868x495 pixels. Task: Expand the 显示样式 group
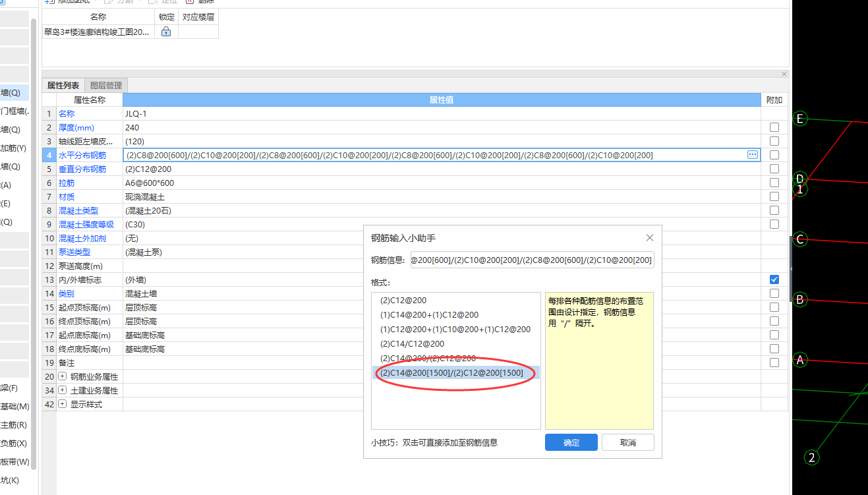(x=63, y=404)
